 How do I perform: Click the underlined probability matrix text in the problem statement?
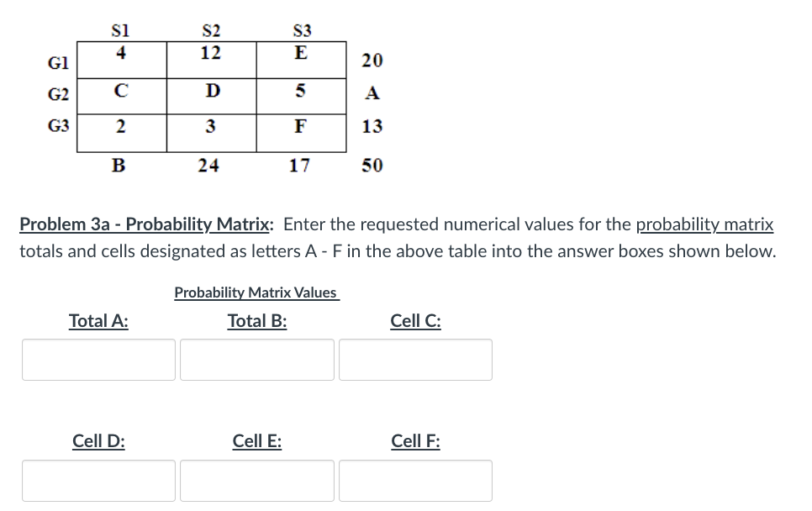(705, 224)
